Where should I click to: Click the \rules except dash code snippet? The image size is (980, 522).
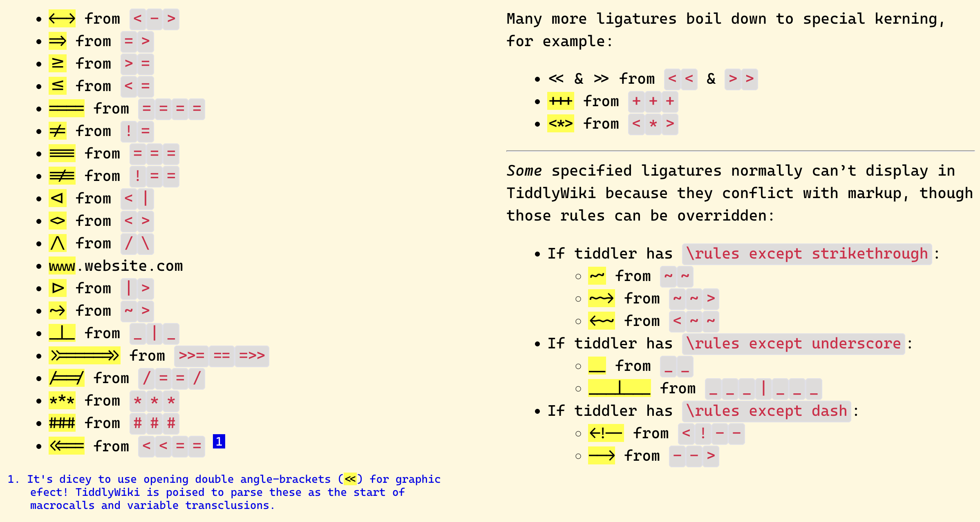coord(766,411)
